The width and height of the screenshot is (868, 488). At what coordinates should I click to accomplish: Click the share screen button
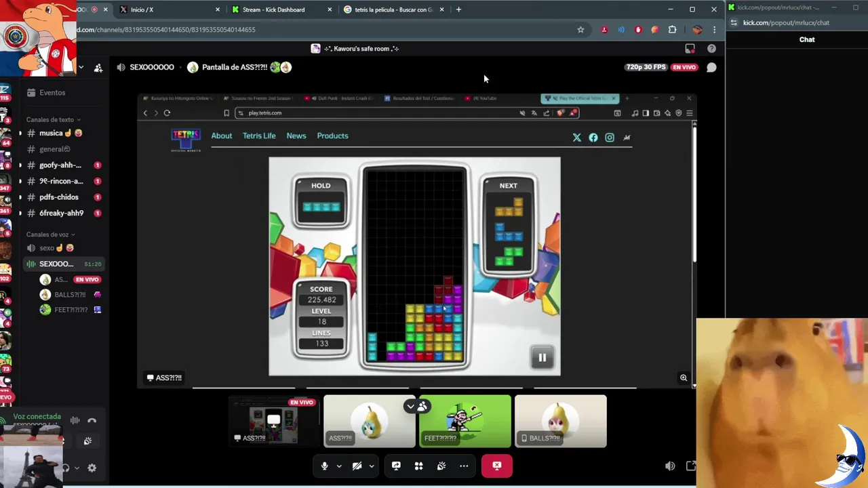pyautogui.click(x=396, y=466)
